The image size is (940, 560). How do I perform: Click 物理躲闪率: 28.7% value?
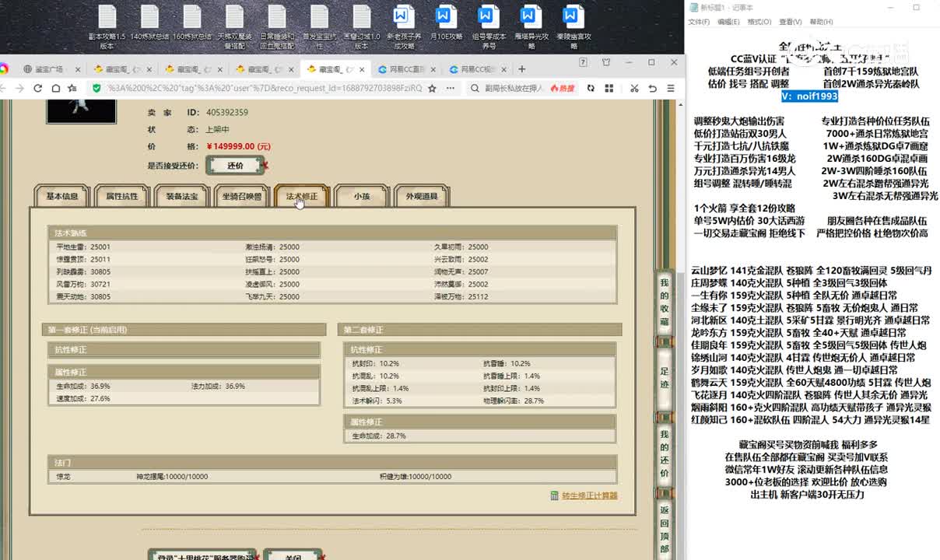pyautogui.click(x=513, y=401)
